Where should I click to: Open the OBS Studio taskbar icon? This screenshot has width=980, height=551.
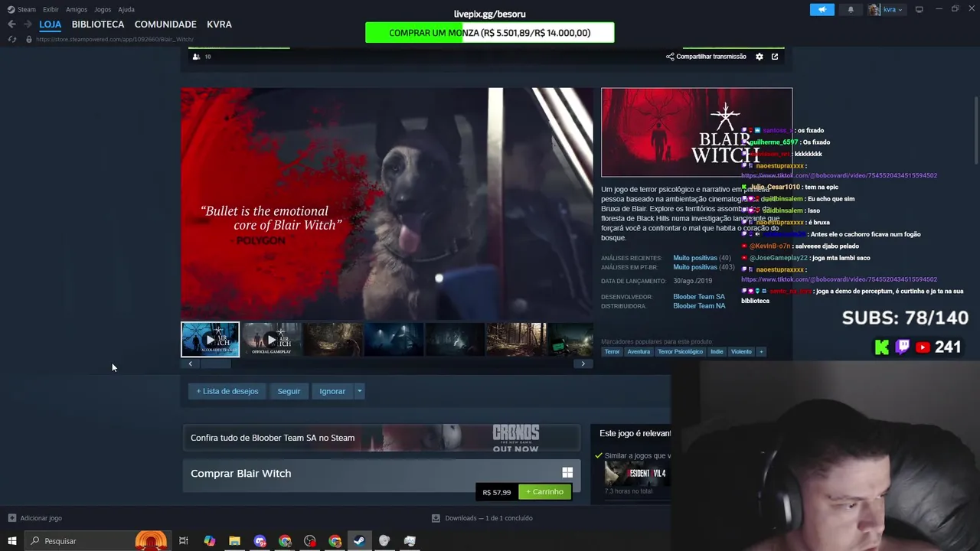[x=309, y=541]
